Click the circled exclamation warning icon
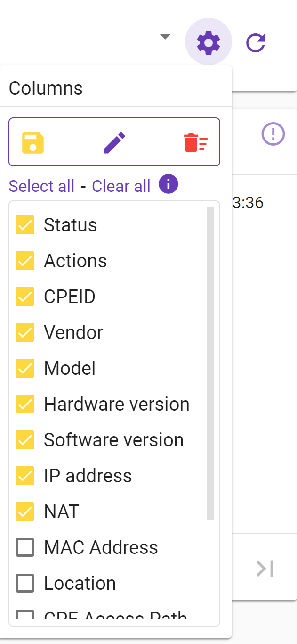Image resolution: width=297 pixels, height=644 pixels. point(273,134)
